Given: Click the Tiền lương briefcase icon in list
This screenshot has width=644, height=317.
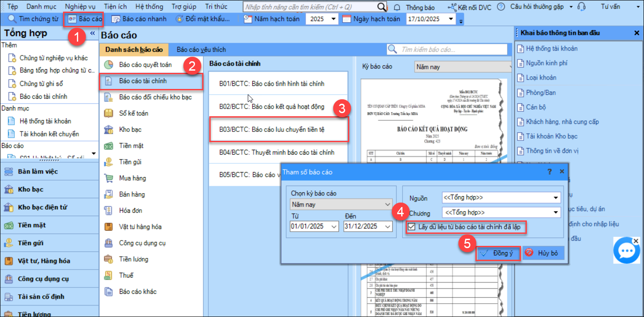Looking at the screenshot, I should (x=108, y=259).
